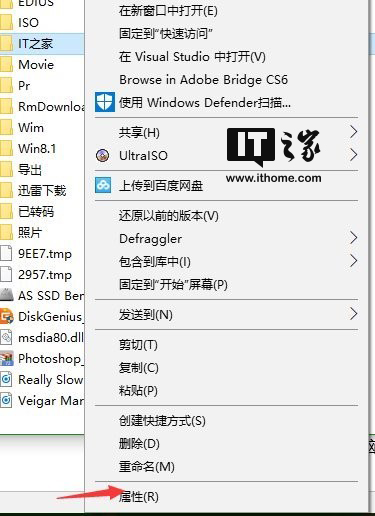
Task: Click the 导出 folder icon
Action: [x=6, y=170]
